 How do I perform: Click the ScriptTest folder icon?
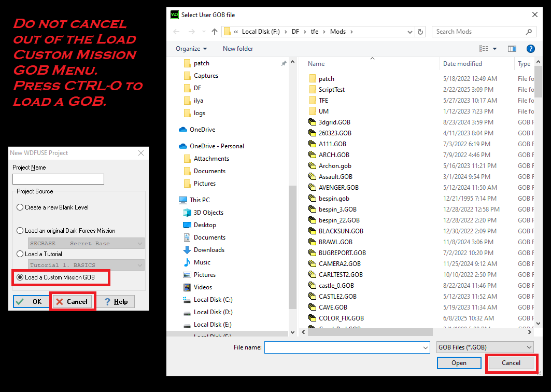[313, 89]
